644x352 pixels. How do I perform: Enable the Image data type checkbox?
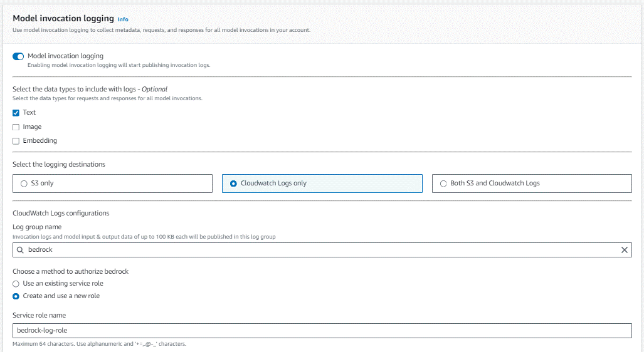click(x=16, y=127)
